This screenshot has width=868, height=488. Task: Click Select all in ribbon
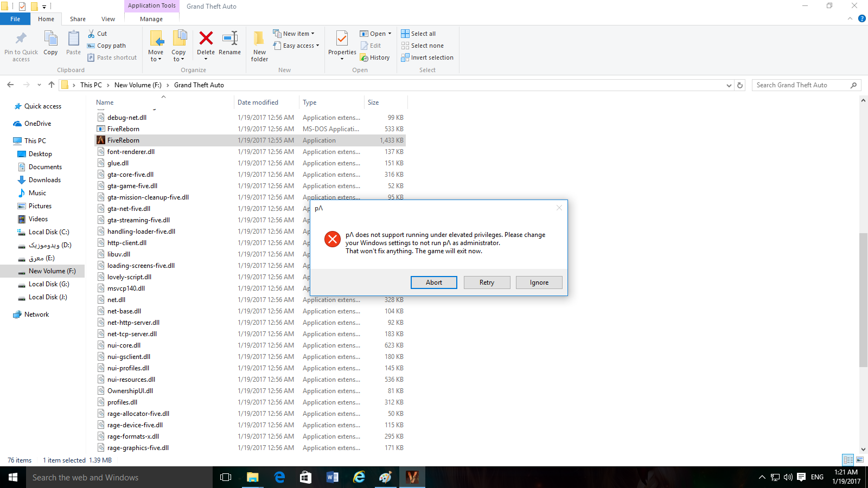coord(418,34)
